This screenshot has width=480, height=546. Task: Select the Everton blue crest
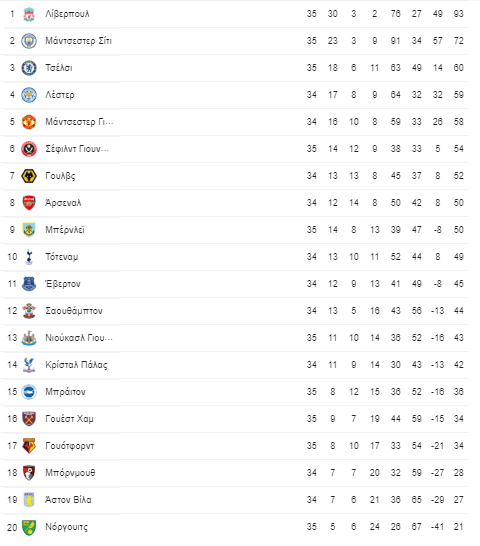29,284
